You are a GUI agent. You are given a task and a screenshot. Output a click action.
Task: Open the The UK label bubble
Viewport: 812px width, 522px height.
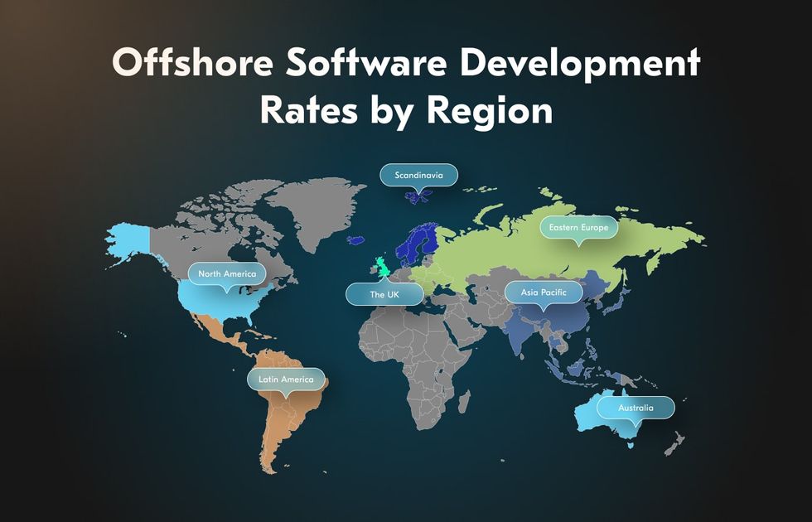(384, 294)
